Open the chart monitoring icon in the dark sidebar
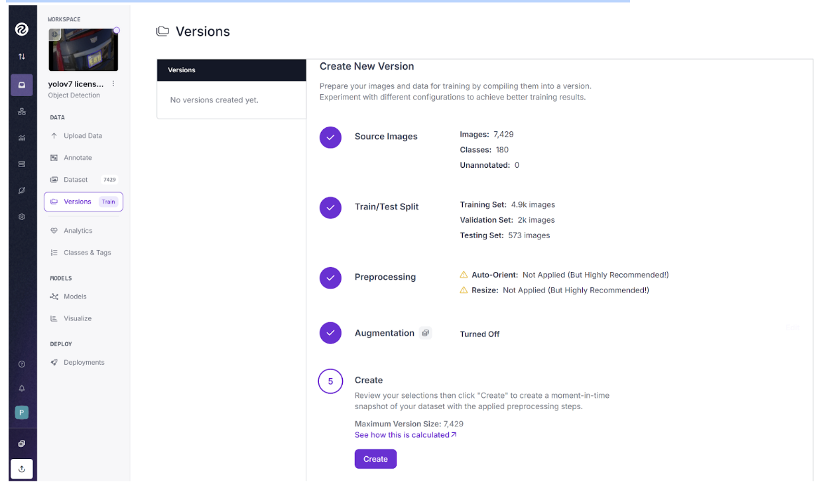Viewport: 817px width, 504px height. (x=22, y=138)
